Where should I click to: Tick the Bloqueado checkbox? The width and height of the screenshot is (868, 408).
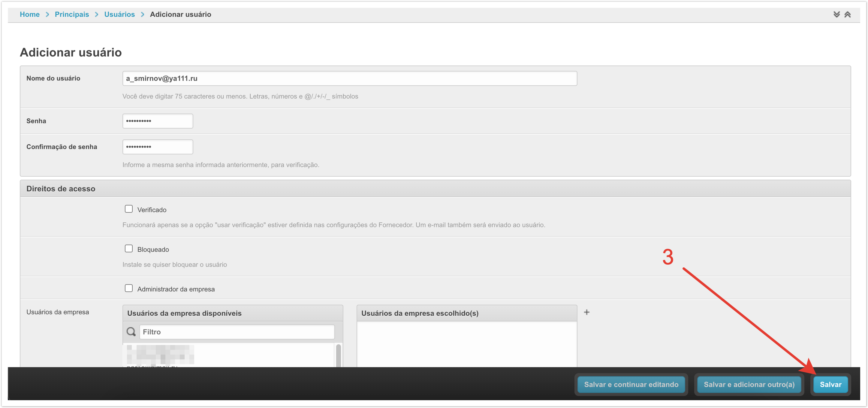click(128, 248)
